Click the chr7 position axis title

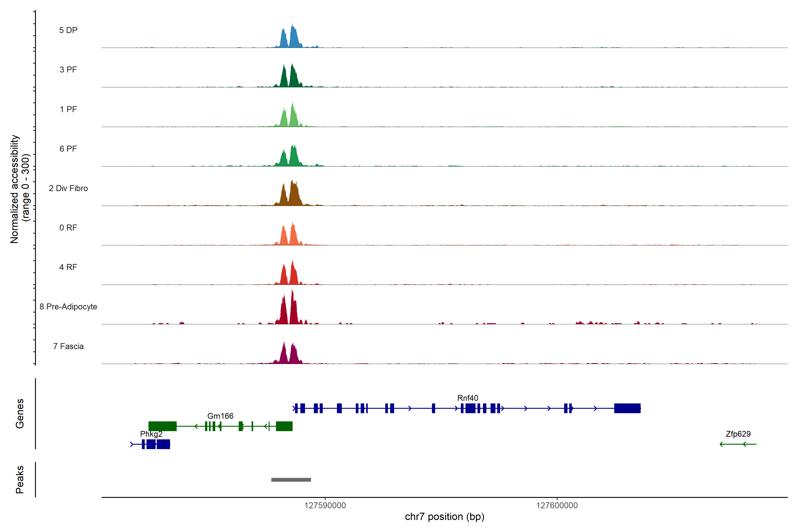pyautogui.click(x=444, y=517)
